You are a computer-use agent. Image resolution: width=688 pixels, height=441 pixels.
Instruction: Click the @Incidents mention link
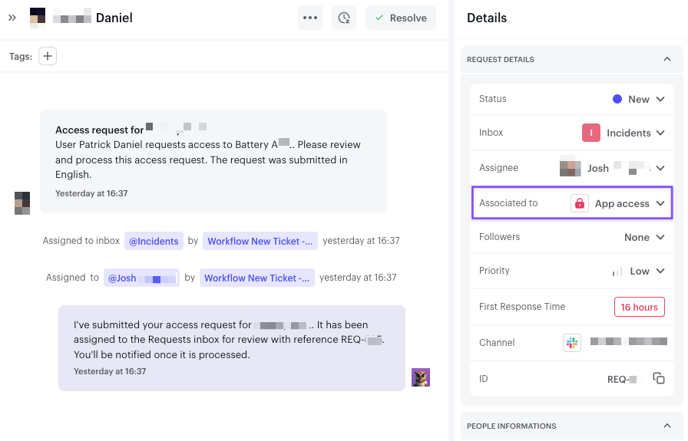[154, 241]
